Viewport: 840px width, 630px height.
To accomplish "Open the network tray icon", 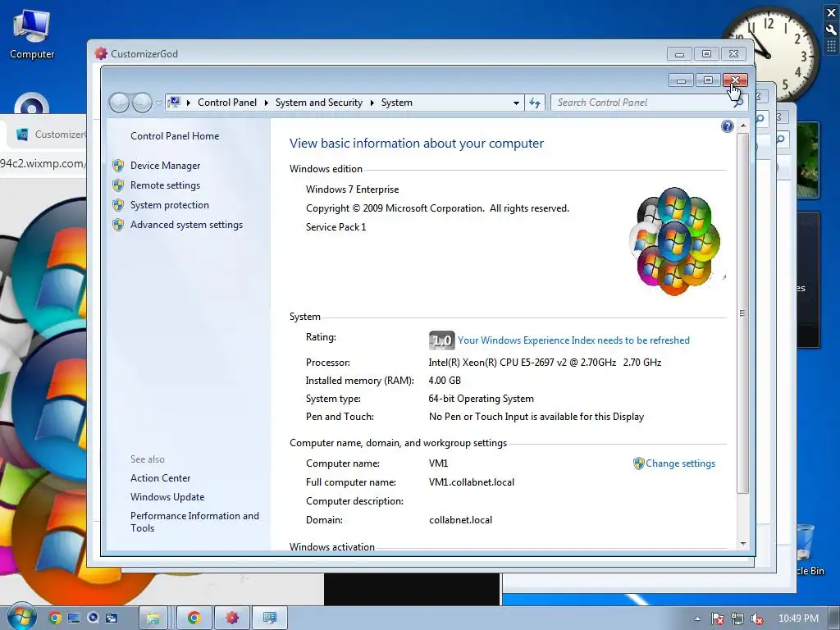I will pos(737,619).
